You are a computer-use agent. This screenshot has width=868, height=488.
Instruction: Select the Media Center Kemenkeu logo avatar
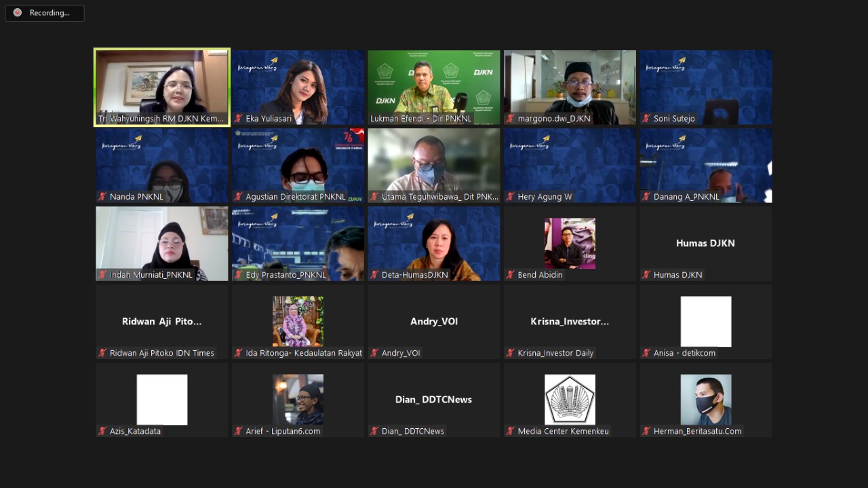[570, 399]
